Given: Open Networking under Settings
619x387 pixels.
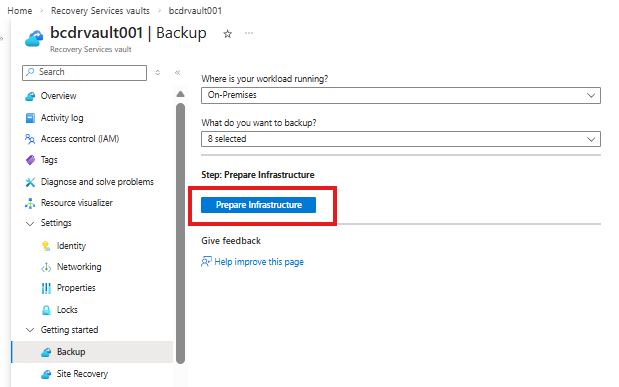Looking at the screenshot, I should (x=79, y=267).
